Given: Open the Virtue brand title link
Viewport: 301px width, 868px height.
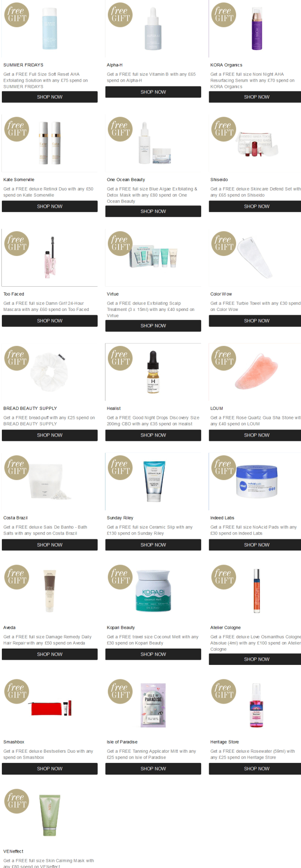Looking at the screenshot, I should [x=112, y=294].
